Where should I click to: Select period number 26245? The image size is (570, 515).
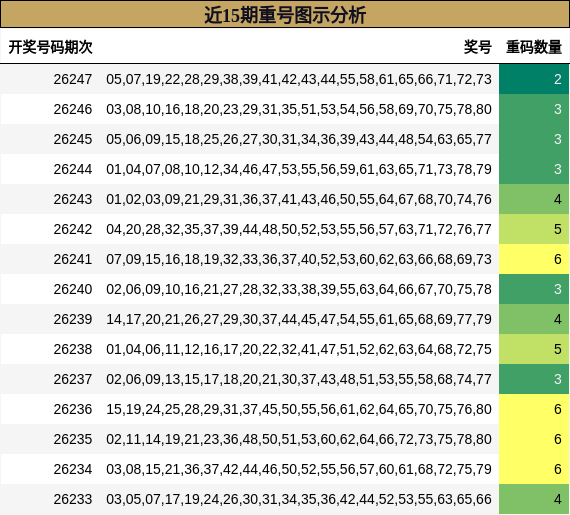(x=73, y=139)
